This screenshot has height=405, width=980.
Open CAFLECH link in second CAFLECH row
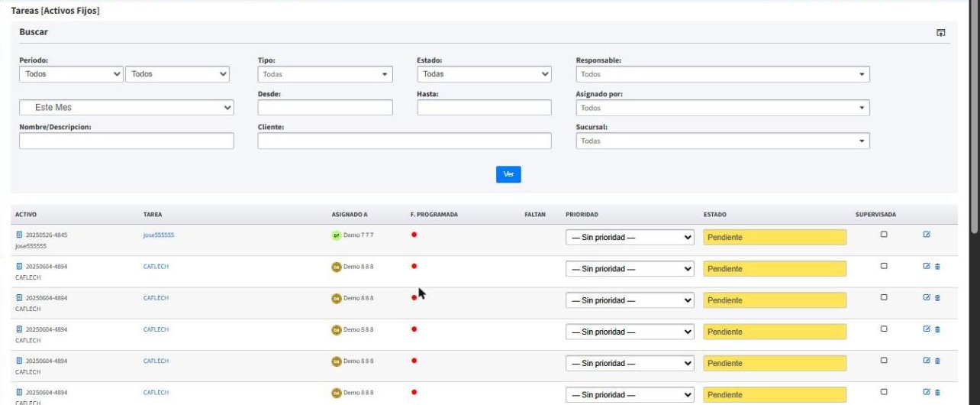click(156, 297)
